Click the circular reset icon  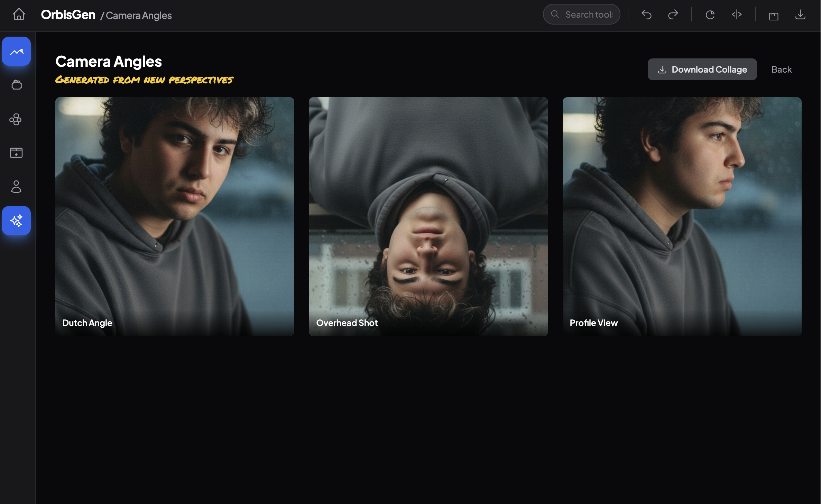(x=710, y=15)
